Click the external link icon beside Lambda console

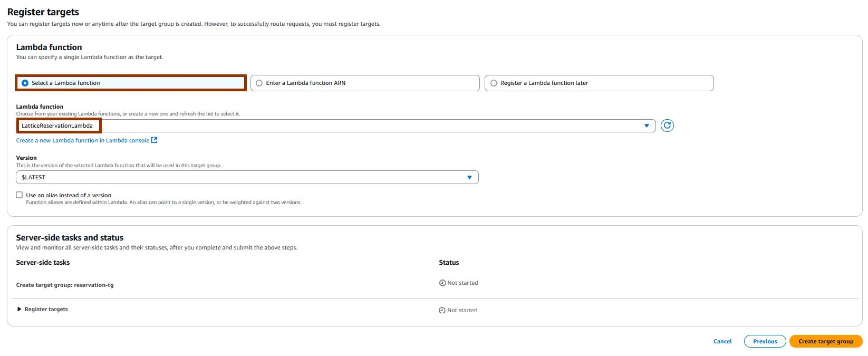click(x=155, y=140)
